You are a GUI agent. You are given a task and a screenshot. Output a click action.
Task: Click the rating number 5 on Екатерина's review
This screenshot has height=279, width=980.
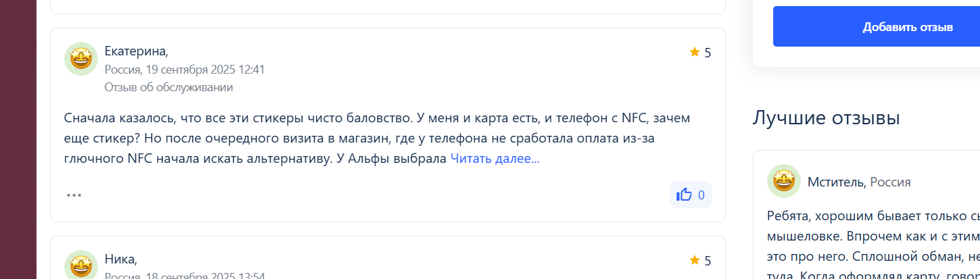pyautogui.click(x=708, y=53)
